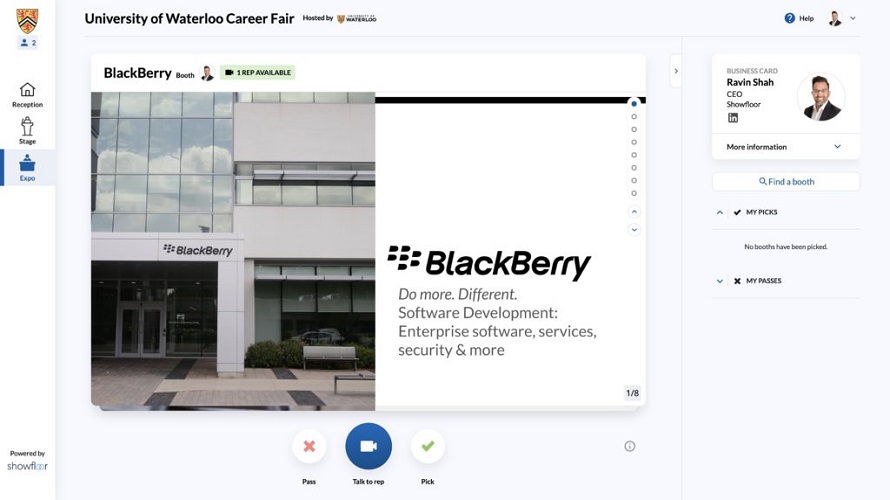Open the Help link text

[806, 19]
